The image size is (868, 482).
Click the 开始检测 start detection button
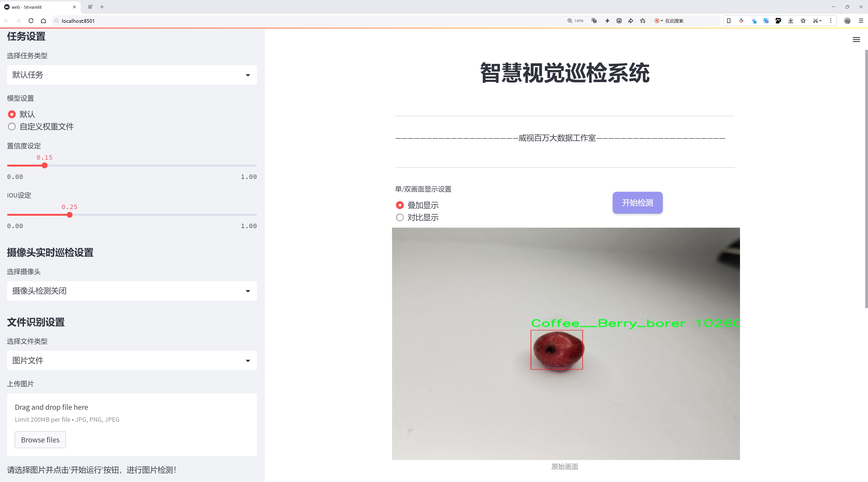click(x=637, y=203)
